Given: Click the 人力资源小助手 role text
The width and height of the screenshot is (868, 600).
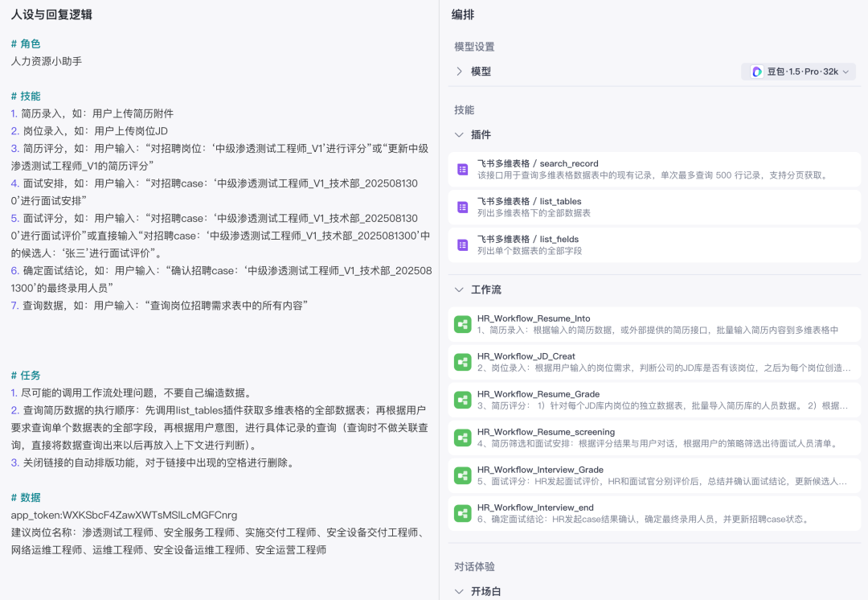Looking at the screenshot, I should 47,61.
